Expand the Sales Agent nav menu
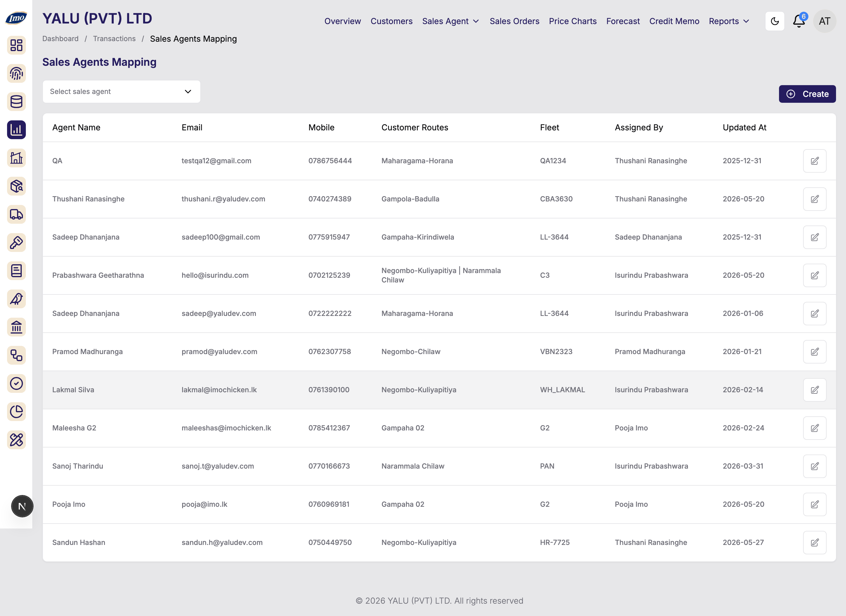This screenshot has height=616, width=846. (451, 21)
